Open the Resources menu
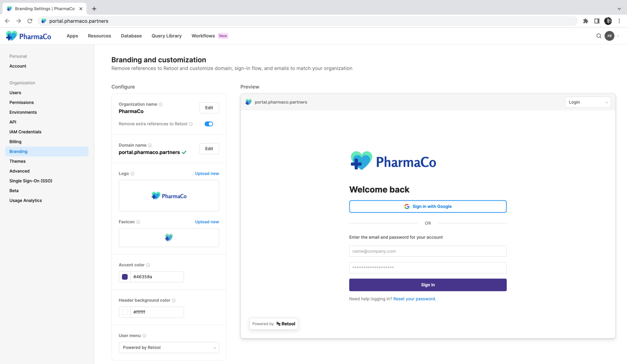The width and height of the screenshot is (627, 364). [x=99, y=36]
